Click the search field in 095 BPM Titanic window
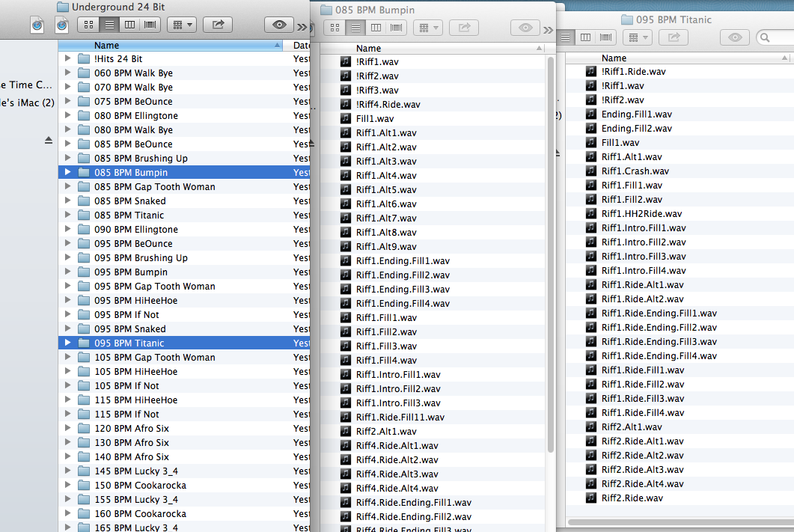This screenshot has height=532, width=794. 778,37
